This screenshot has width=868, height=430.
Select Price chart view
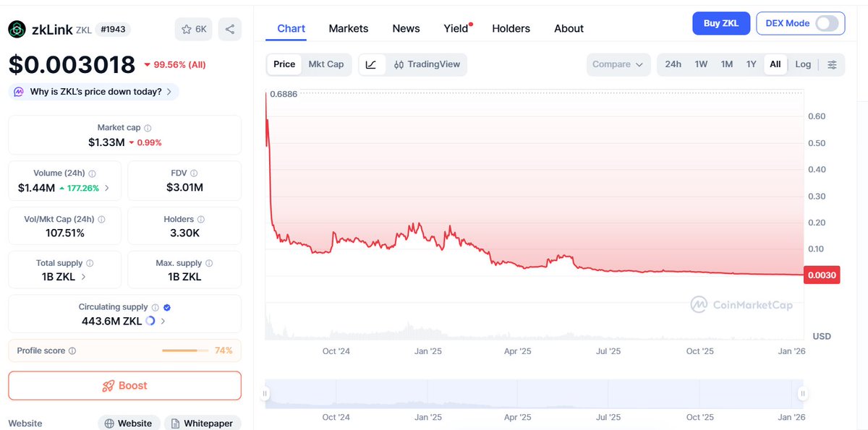pos(284,64)
